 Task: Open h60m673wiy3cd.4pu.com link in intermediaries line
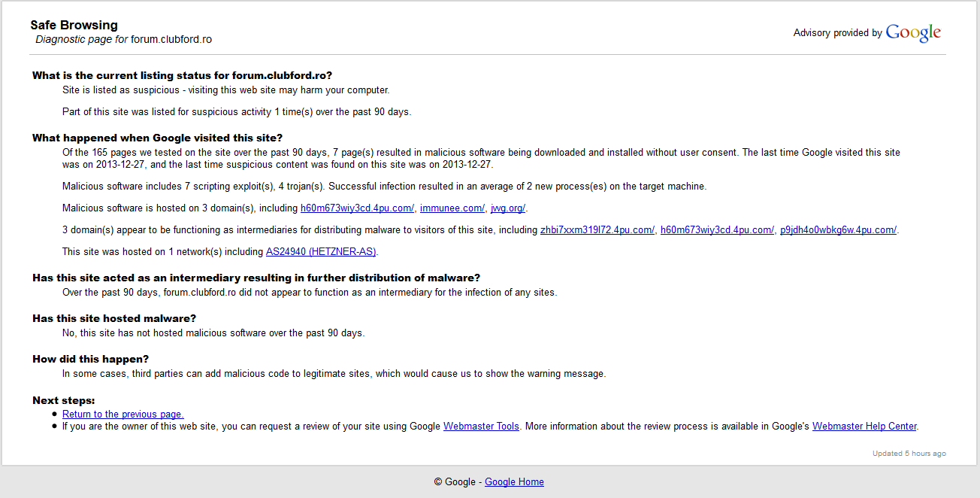pyautogui.click(x=717, y=230)
